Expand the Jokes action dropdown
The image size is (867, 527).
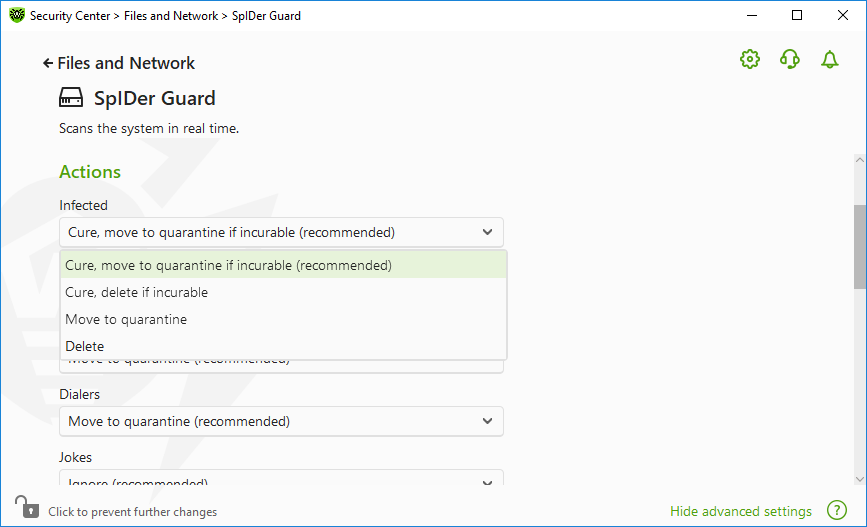coord(281,478)
